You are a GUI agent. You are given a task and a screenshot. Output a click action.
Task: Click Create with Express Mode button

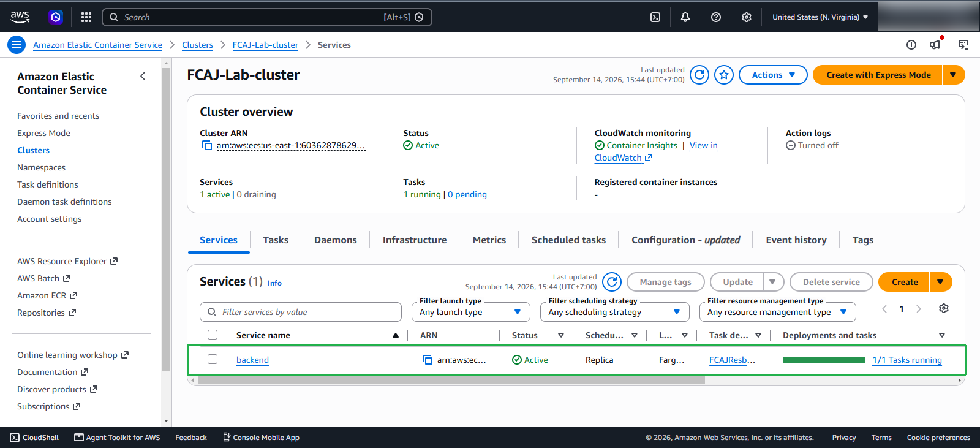pyautogui.click(x=878, y=75)
